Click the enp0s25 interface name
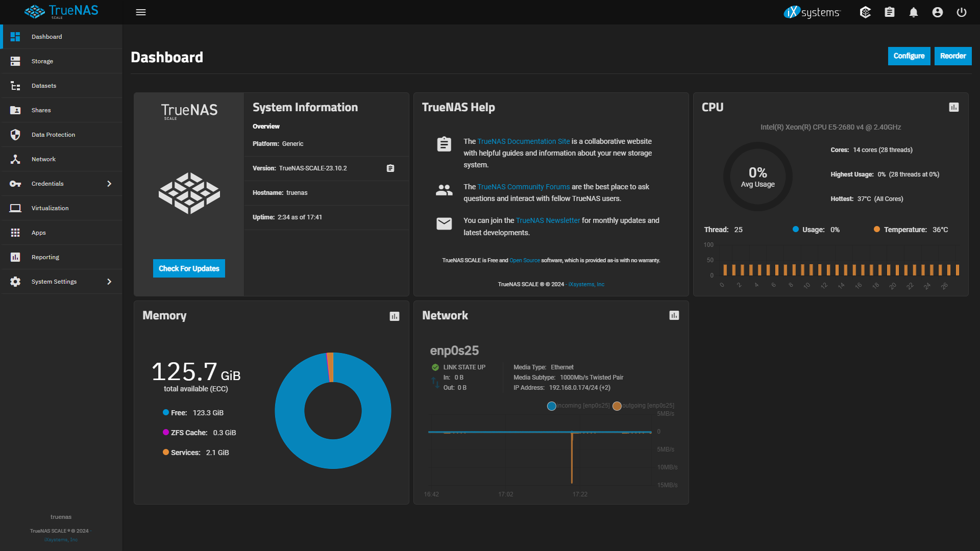This screenshot has width=980, height=551. coord(454,351)
